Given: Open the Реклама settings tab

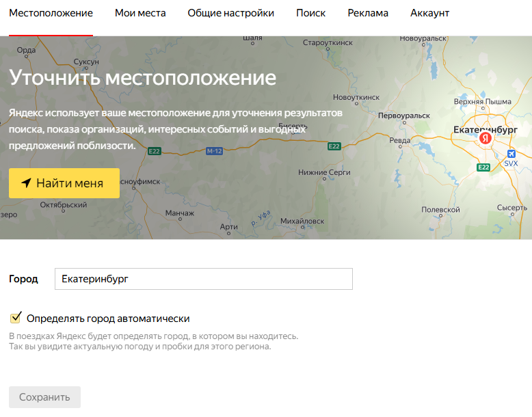Looking at the screenshot, I should [367, 13].
